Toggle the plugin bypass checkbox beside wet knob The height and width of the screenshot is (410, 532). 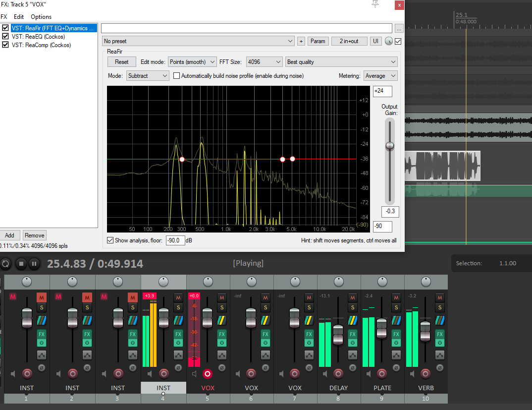coord(398,41)
